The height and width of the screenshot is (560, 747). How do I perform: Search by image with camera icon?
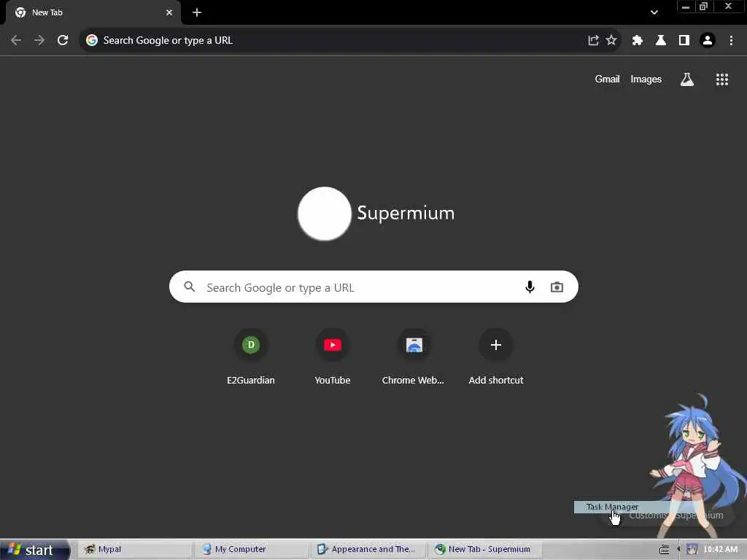(557, 287)
